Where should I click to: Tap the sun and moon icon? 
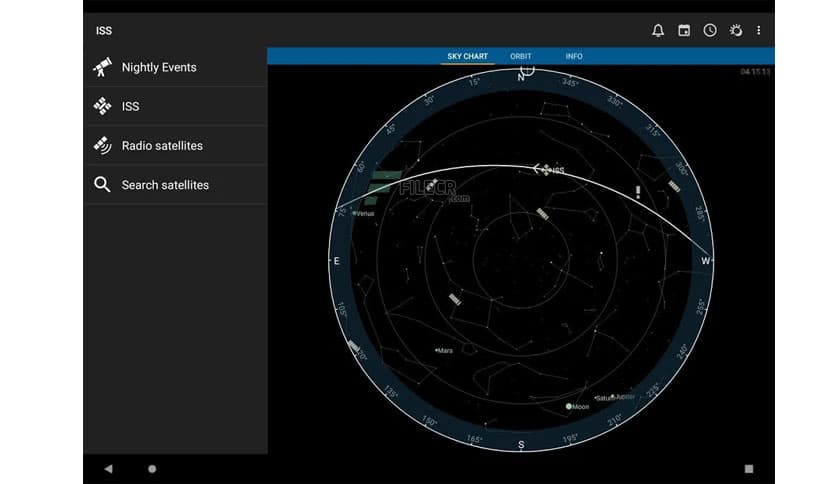click(735, 30)
